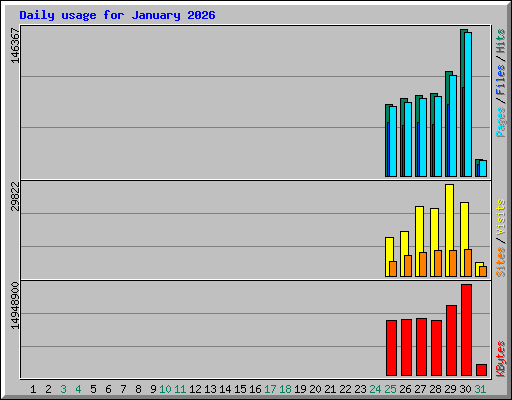Image resolution: width=512 pixels, height=400 pixels.
Task: Click the Files legend label
Action: pyautogui.click(x=500, y=80)
